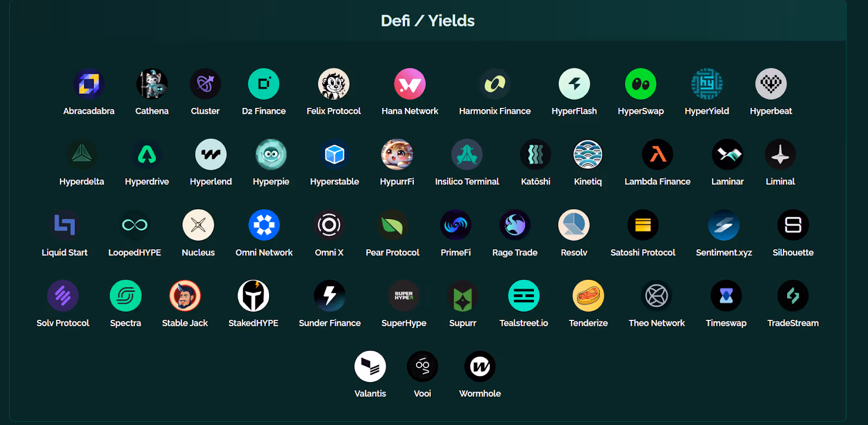Select the Tealstreet.io icon
868x425 pixels.
tap(524, 296)
